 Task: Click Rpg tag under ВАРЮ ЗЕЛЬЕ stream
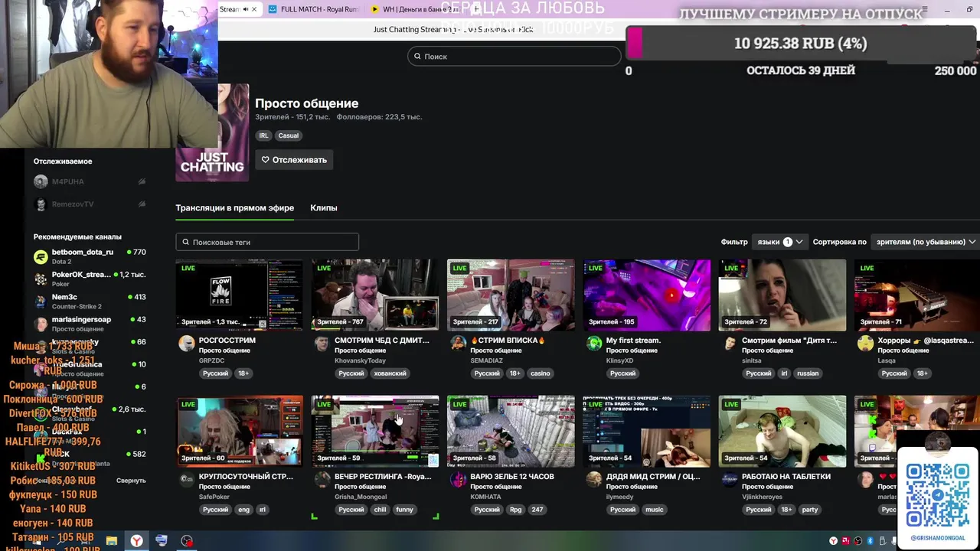pos(515,510)
